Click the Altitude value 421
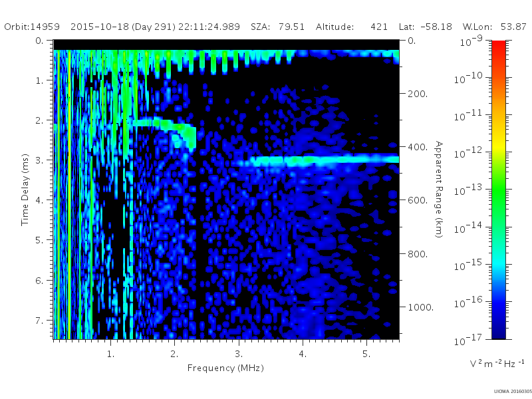 click(379, 27)
